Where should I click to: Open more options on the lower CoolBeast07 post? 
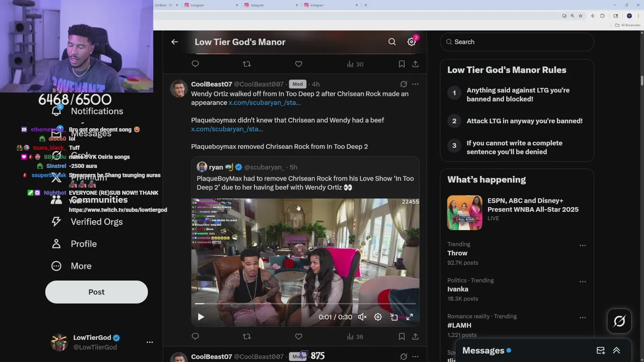(x=415, y=356)
